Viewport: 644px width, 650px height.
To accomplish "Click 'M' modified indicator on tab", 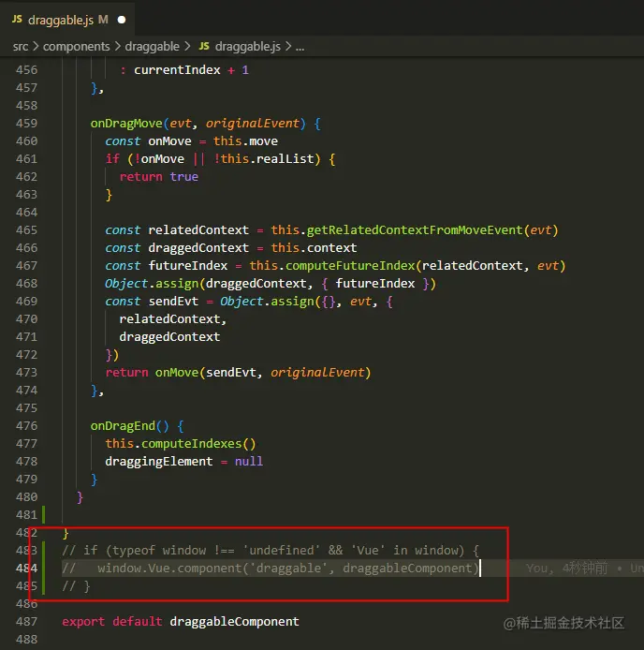I will [103, 20].
